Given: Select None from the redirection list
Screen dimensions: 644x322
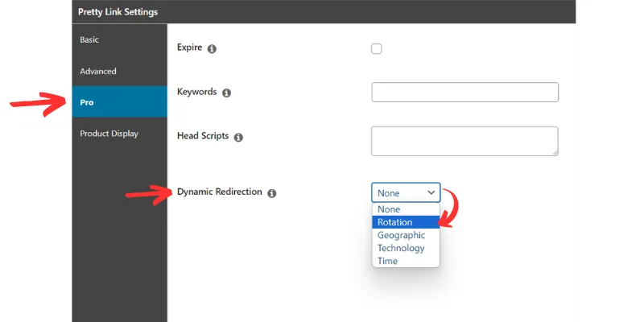Looking at the screenshot, I should [x=389, y=209].
